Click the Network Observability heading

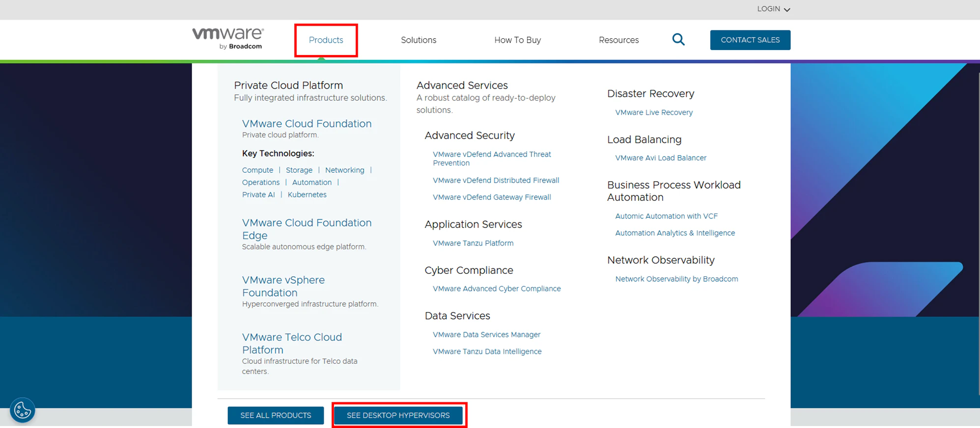pyautogui.click(x=661, y=260)
